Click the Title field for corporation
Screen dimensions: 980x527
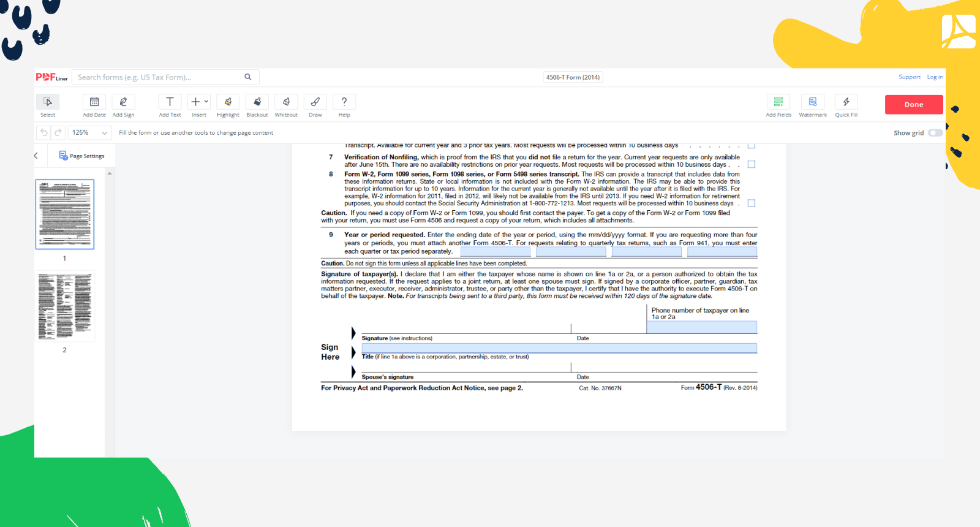[559, 348]
